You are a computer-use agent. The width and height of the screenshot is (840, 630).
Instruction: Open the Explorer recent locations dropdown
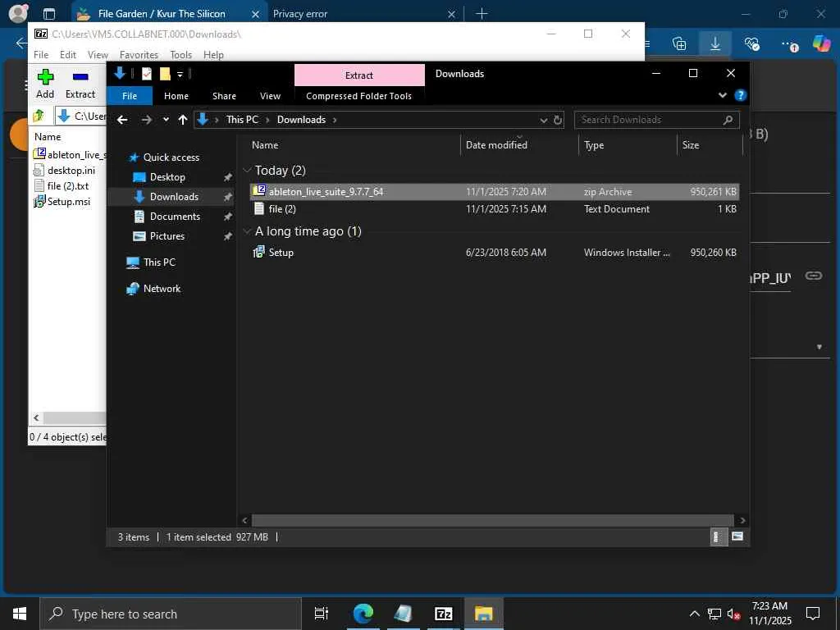click(166, 120)
